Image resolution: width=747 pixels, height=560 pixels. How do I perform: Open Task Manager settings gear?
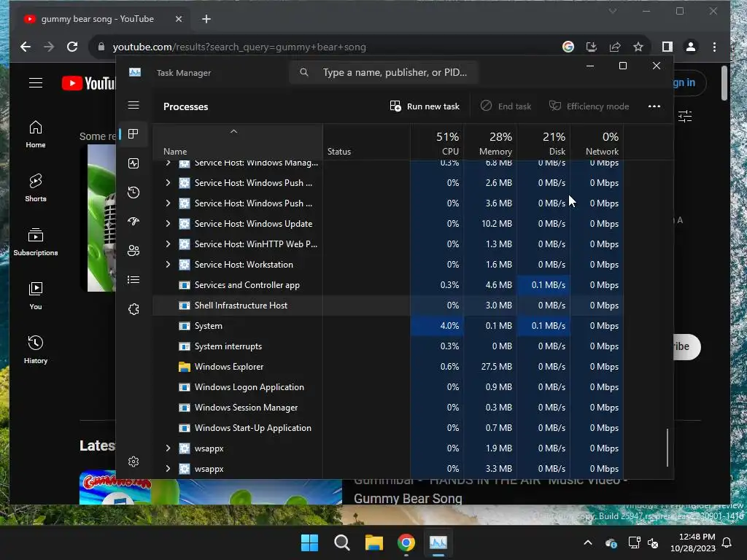[x=133, y=462]
